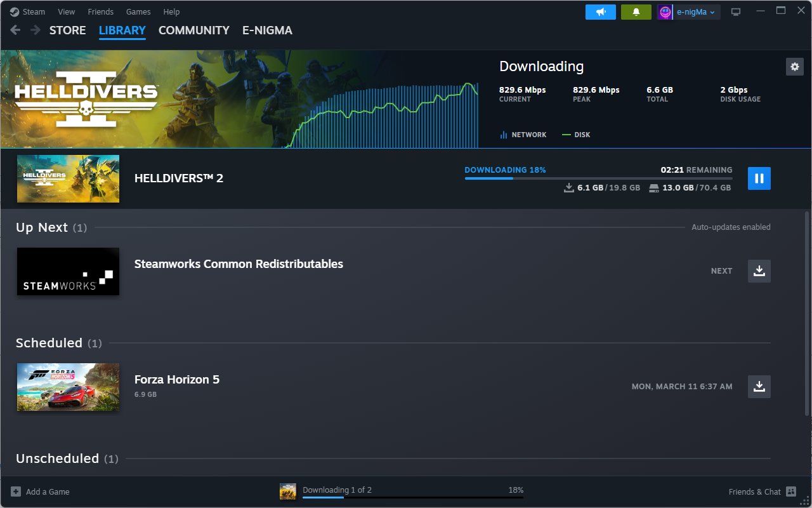This screenshot has width=812, height=508.
Task: Open download settings gear icon
Action: [x=794, y=66]
